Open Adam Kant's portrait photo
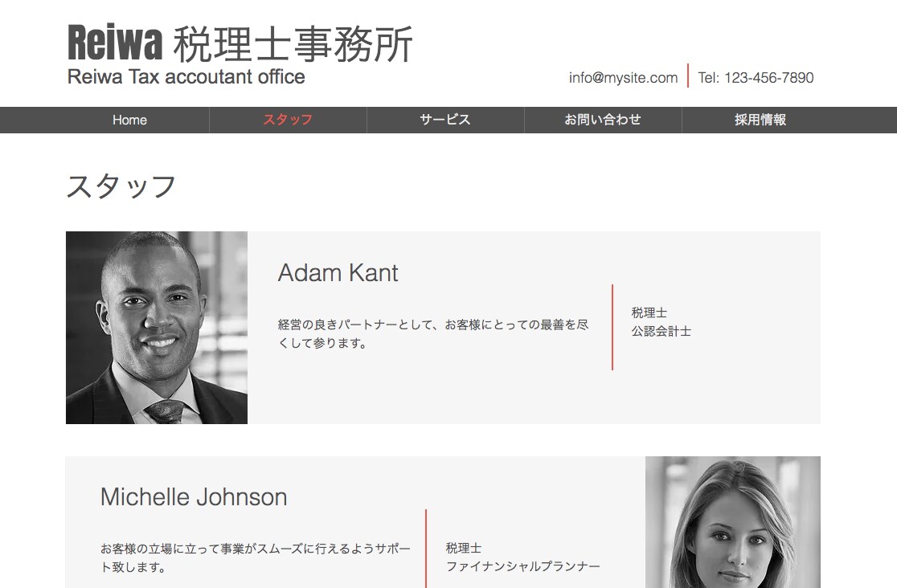The height and width of the screenshot is (588, 897). point(157,327)
